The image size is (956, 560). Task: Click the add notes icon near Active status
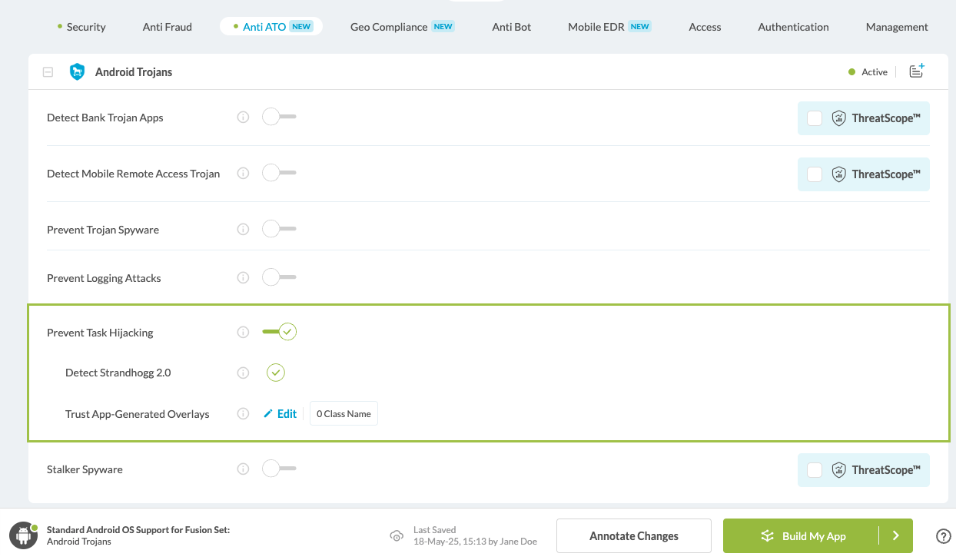[916, 71]
